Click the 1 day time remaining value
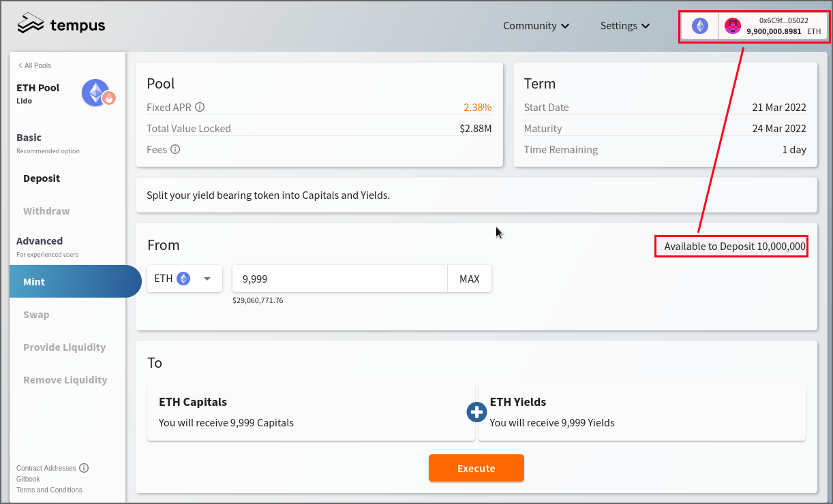 pyautogui.click(x=794, y=149)
